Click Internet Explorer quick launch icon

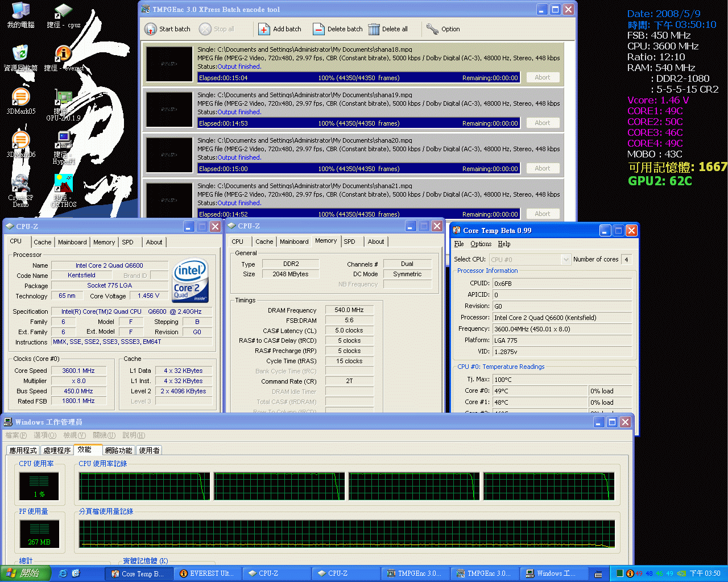[63, 573]
